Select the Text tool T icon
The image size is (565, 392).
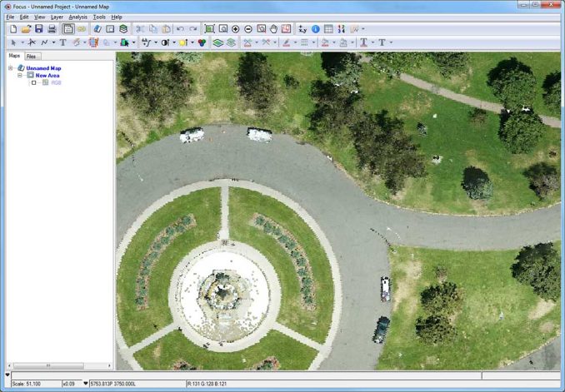tap(62, 42)
